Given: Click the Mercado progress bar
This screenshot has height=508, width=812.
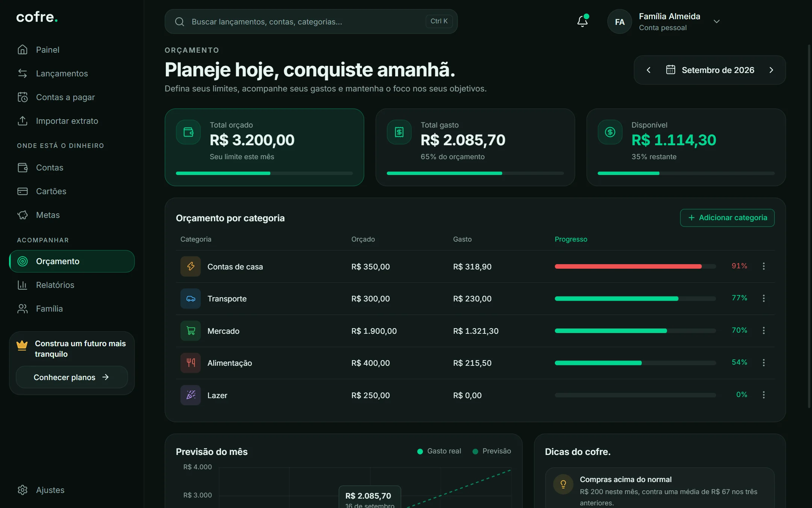Looking at the screenshot, I should 635,331.
